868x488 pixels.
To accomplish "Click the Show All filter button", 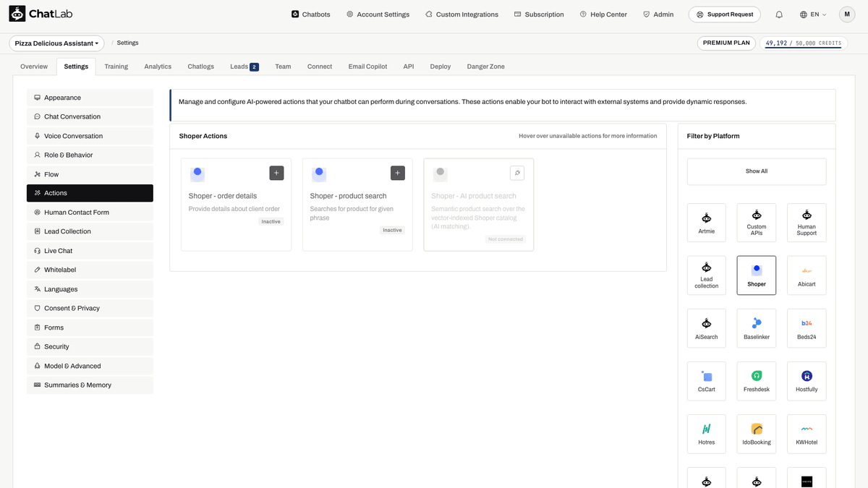I will (x=757, y=171).
